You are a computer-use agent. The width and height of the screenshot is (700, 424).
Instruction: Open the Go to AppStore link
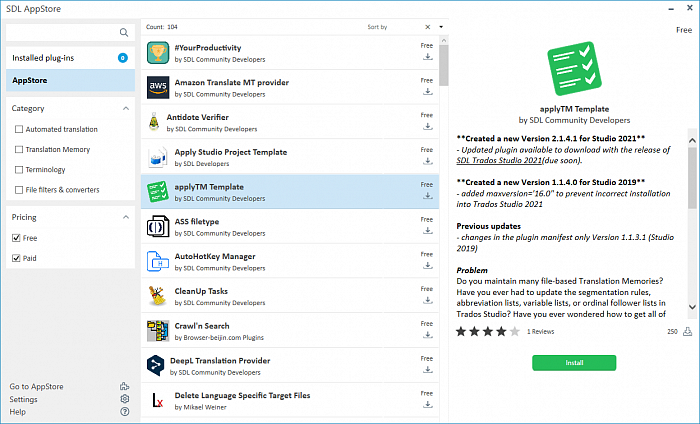pyautogui.click(x=37, y=387)
